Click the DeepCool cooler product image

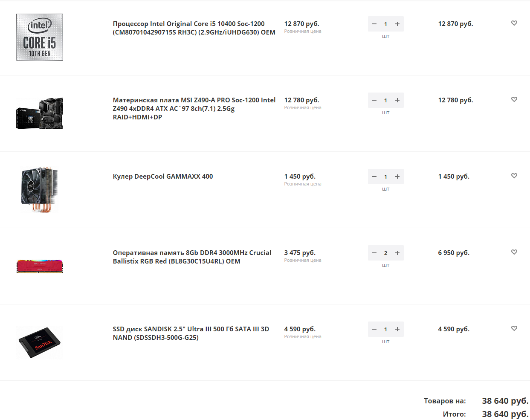click(x=40, y=190)
